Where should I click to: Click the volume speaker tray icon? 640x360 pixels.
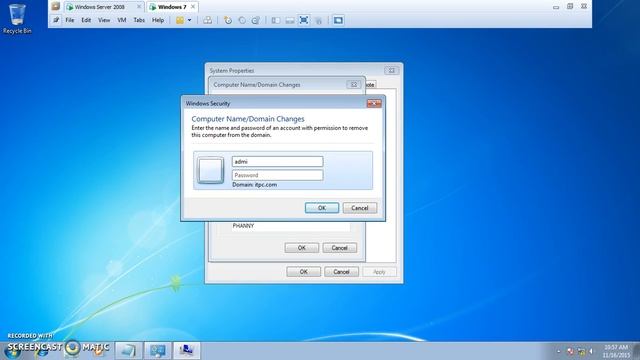pos(591,351)
